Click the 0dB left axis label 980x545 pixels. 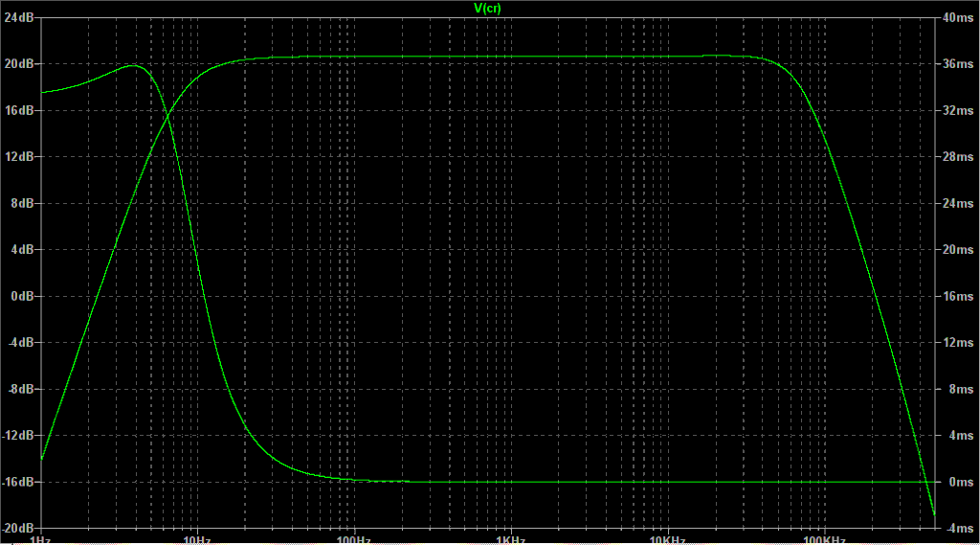(22, 296)
